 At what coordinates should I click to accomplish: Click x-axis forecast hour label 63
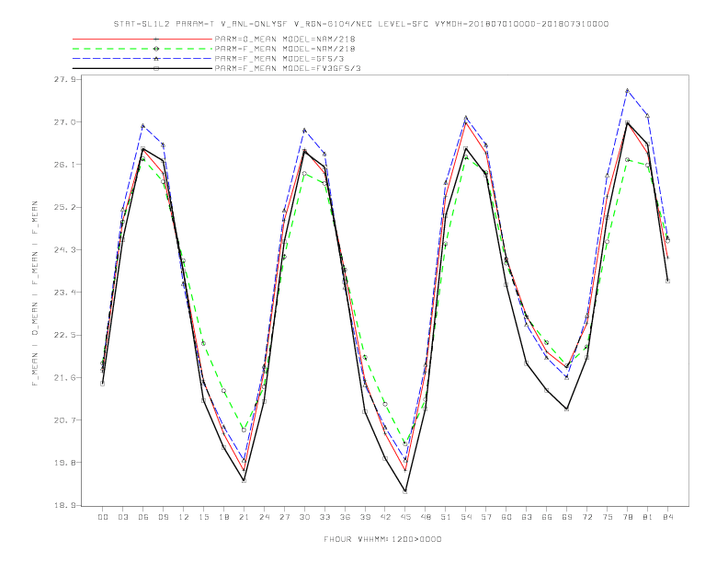click(527, 517)
